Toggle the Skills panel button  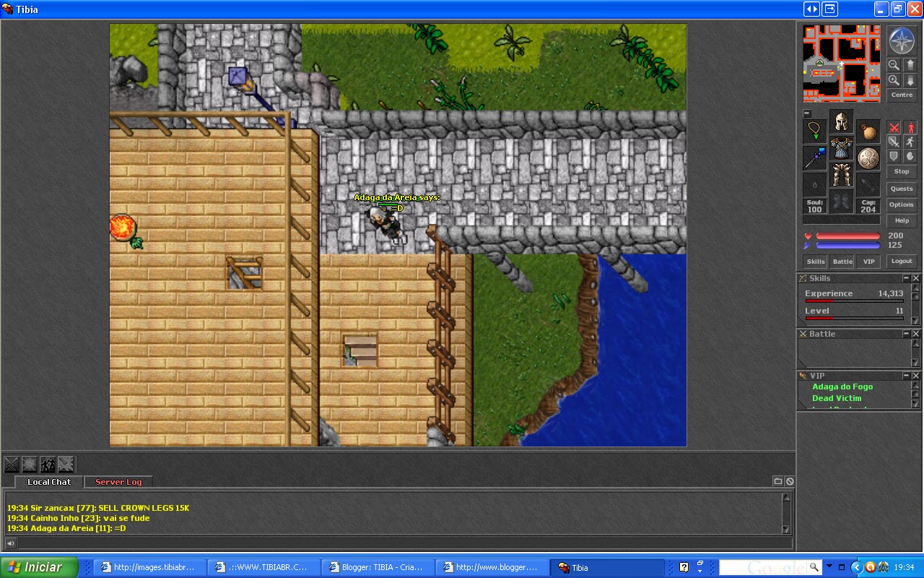click(x=816, y=262)
